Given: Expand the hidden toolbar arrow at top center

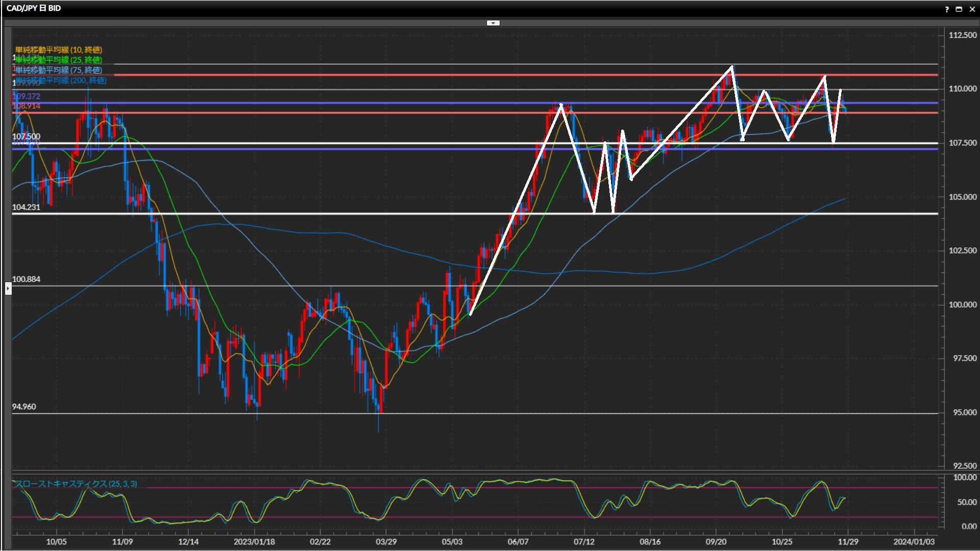Looking at the screenshot, I should pos(493,23).
